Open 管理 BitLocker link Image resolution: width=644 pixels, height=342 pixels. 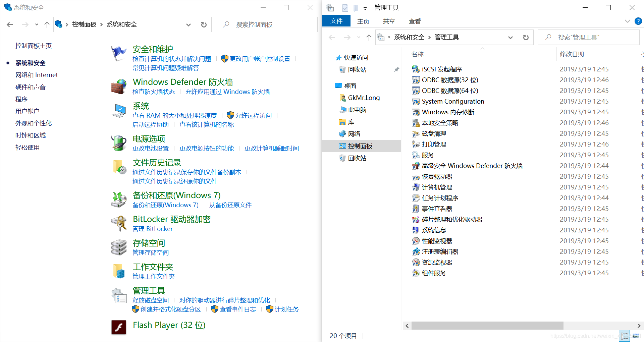coord(153,229)
